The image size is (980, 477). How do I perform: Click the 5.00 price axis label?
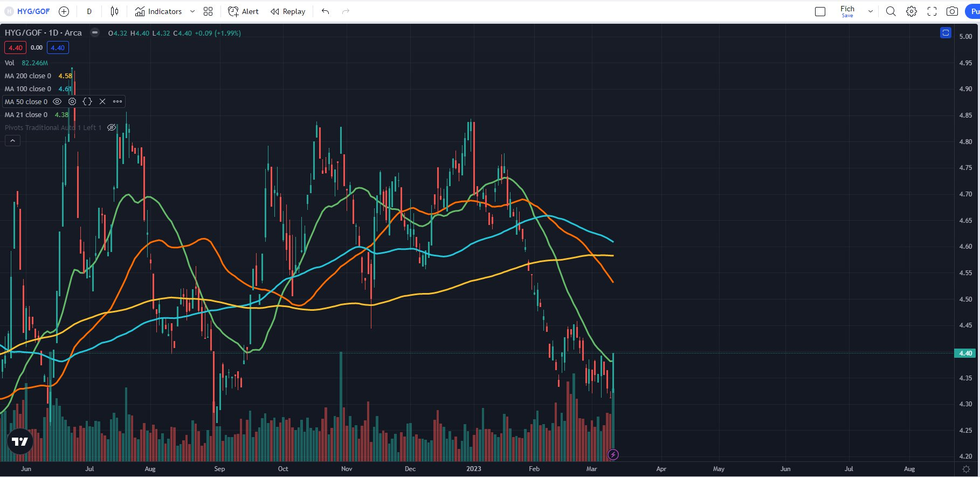click(x=965, y=37)
